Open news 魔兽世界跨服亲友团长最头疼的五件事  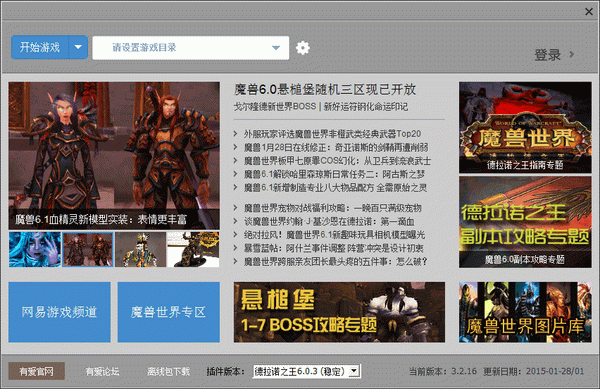[335, 262]
